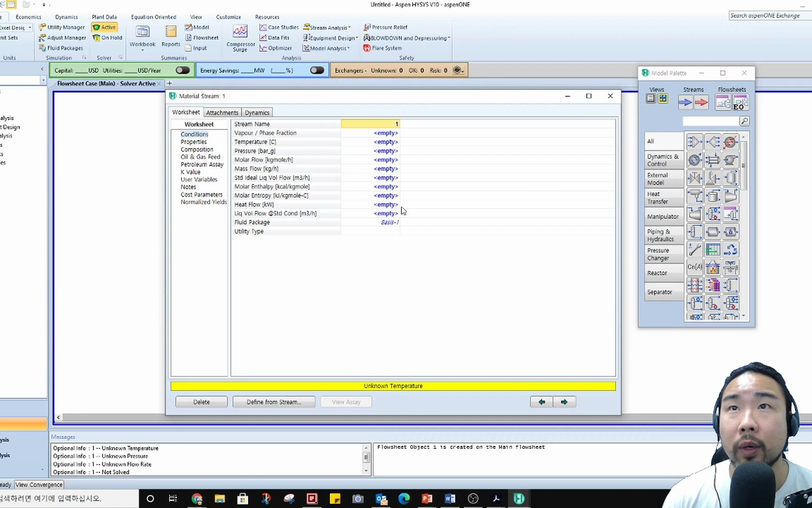
Task: Select the Cn(A) icon in the palette
Action: 695,267
